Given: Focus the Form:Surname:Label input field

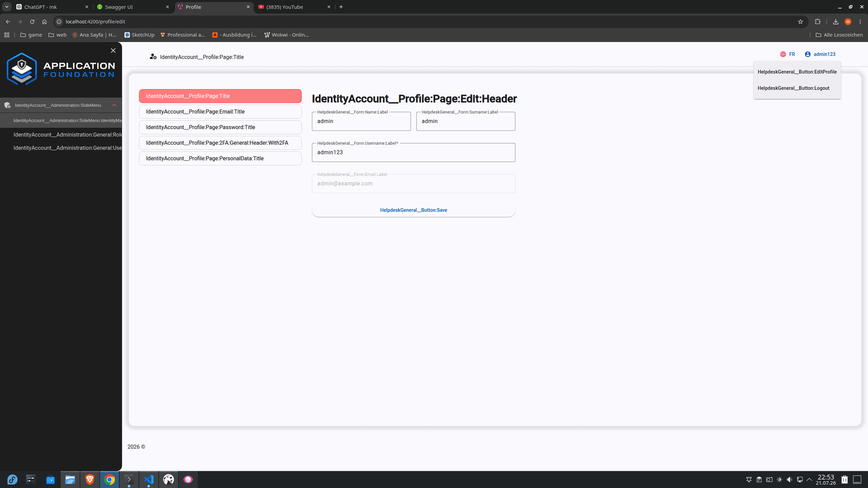Looking at the screenshot, I should 466,121.
